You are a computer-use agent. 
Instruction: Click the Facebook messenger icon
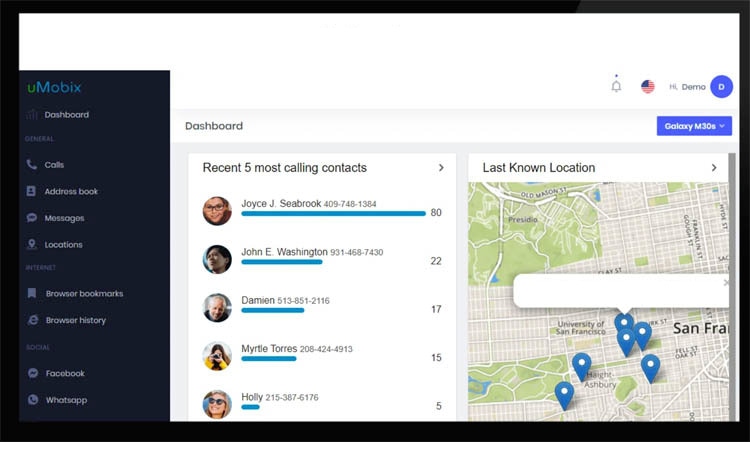pos(33,373)
